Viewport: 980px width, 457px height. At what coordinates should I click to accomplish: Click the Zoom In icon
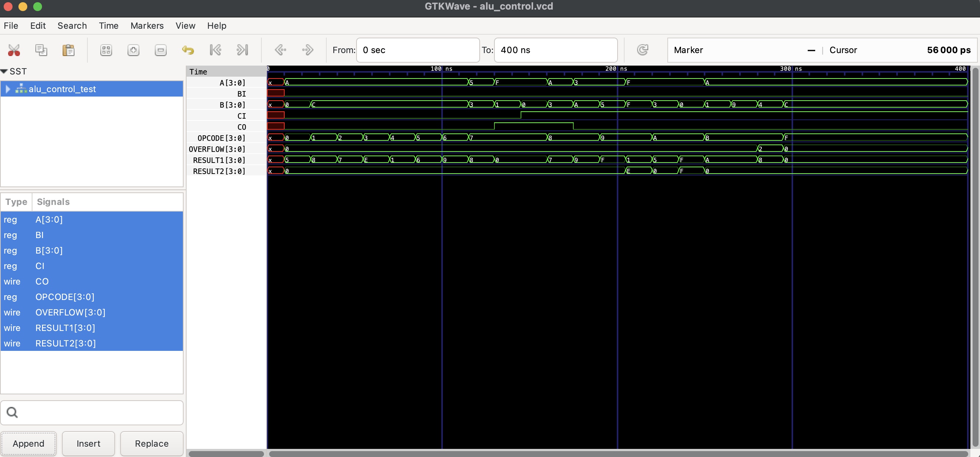133,50
